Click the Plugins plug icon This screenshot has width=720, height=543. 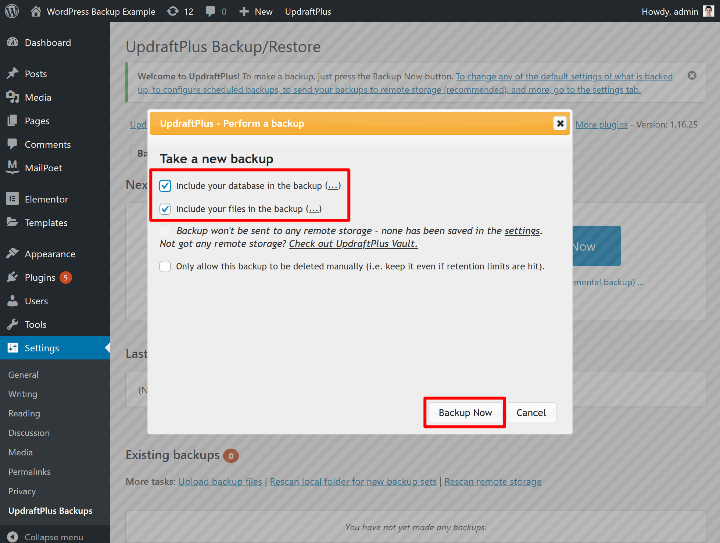pos(12,277)
